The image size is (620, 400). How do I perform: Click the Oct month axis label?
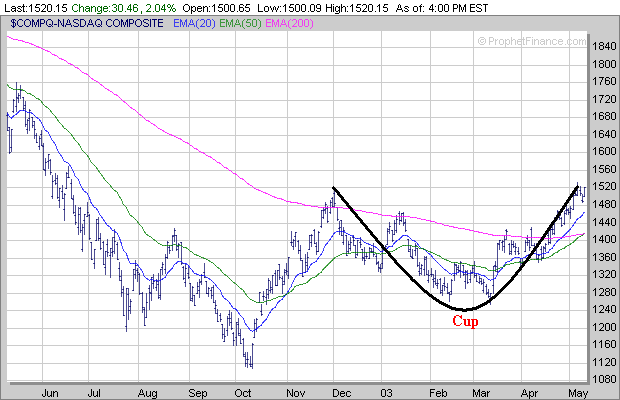pos(243,393)
